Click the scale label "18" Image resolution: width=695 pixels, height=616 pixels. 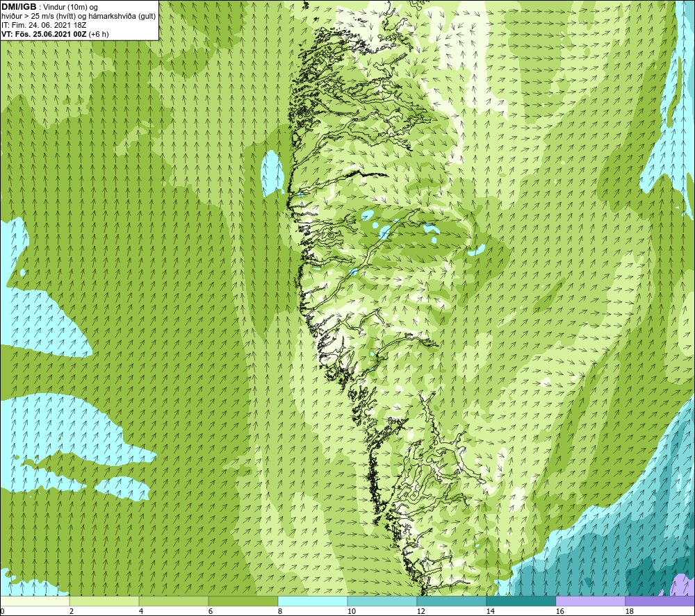coord(630,612)
